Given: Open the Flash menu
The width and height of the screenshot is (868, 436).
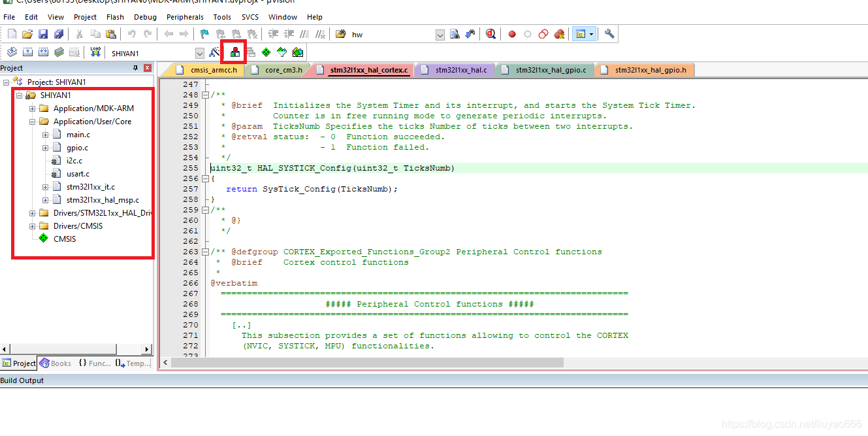Looking at the screenshot, I should point(115,17).
